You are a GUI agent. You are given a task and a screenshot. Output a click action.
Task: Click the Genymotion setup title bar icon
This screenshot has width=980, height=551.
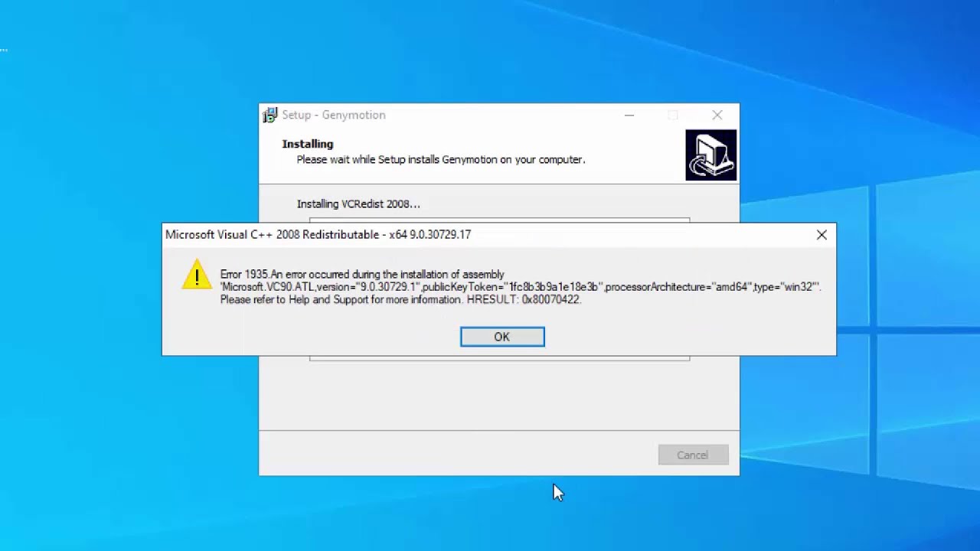click(x=269, y=116)
